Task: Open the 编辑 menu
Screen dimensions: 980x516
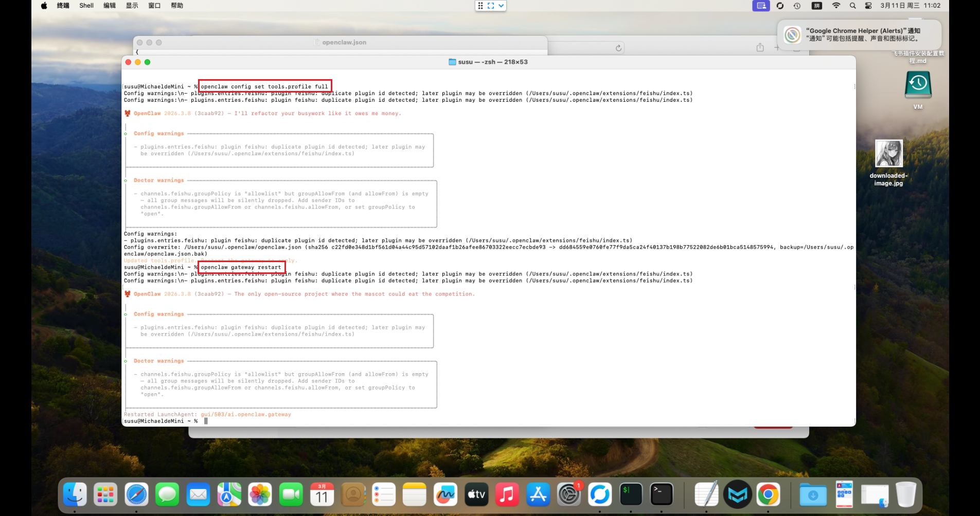Action: coord(110,6)
